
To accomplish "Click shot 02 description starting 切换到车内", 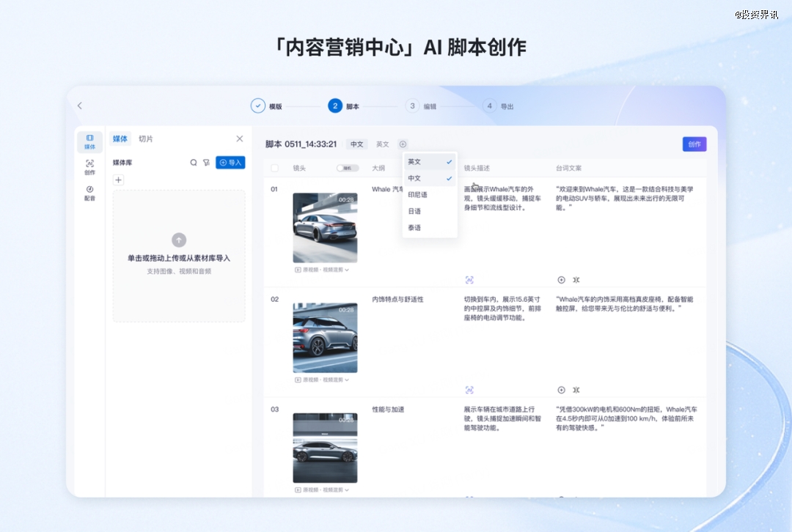I will pyautogui.click(x=502, y=309).
